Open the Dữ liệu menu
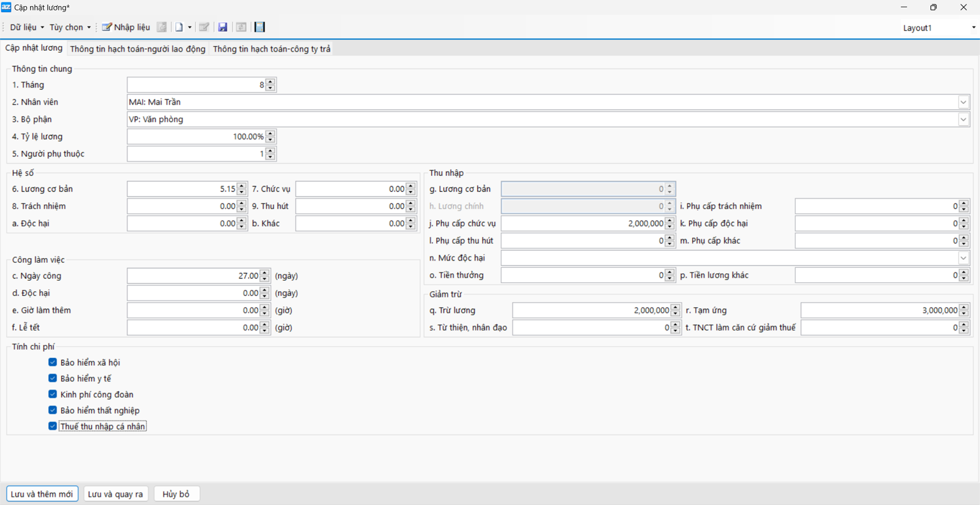 point(26,27)
